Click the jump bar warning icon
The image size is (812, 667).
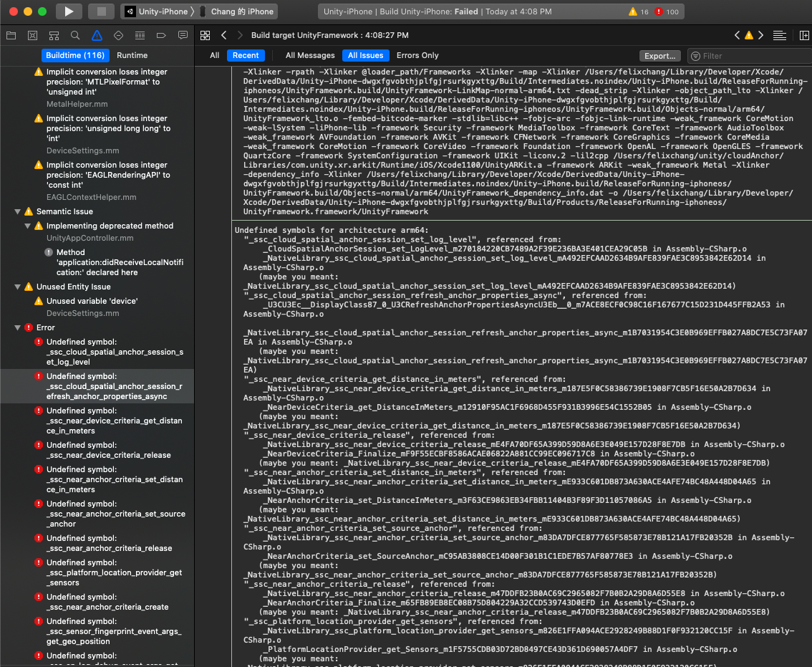point(749,35)
